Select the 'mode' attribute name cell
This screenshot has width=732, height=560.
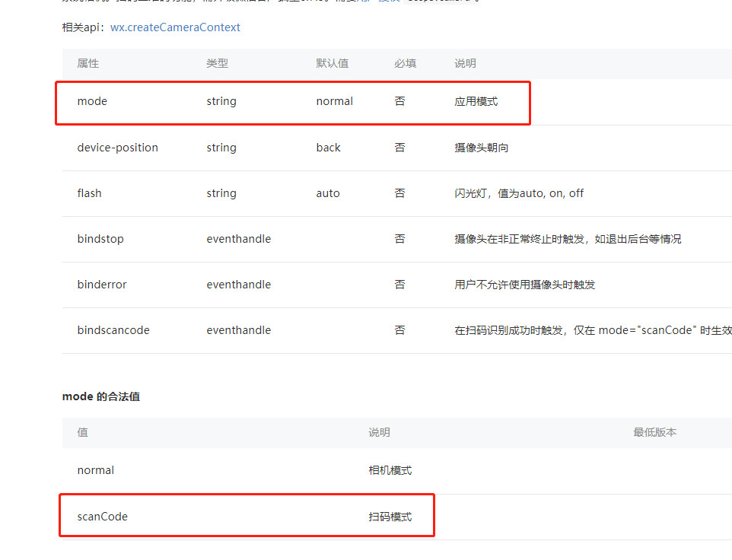coord(92,101)
